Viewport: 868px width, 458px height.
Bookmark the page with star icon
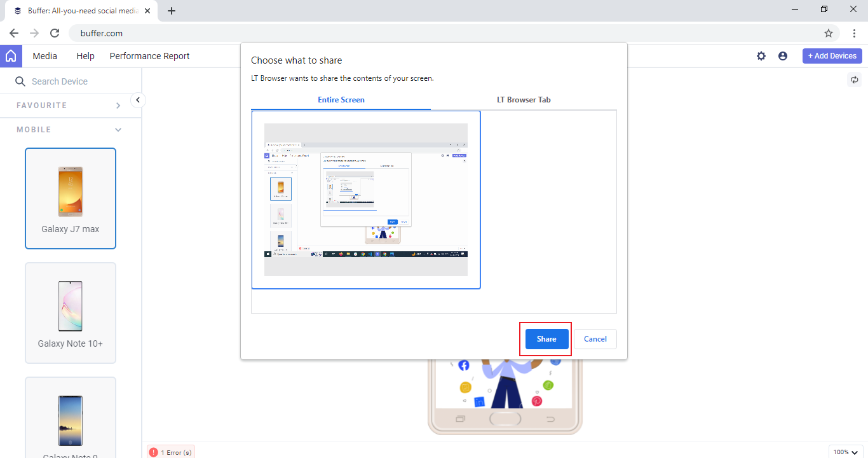pos(829,33)
